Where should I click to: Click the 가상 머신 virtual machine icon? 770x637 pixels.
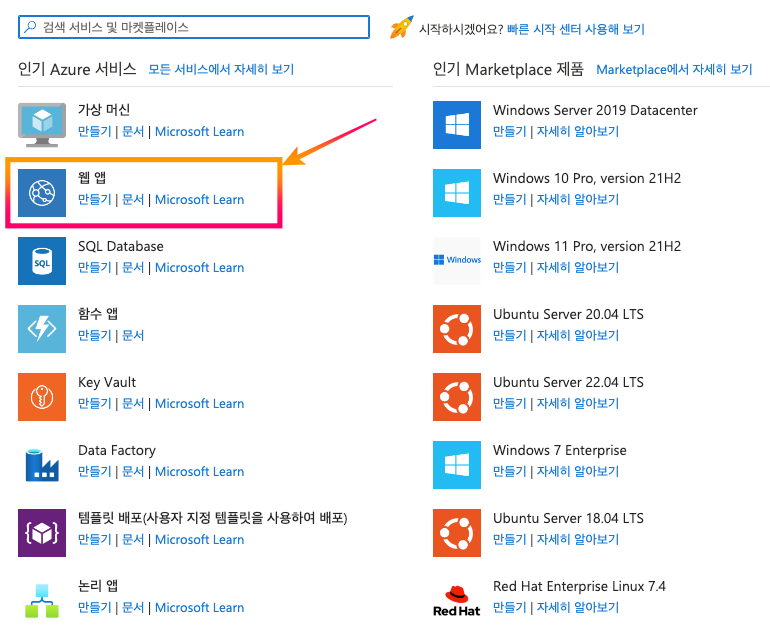(x=42, y=125)
